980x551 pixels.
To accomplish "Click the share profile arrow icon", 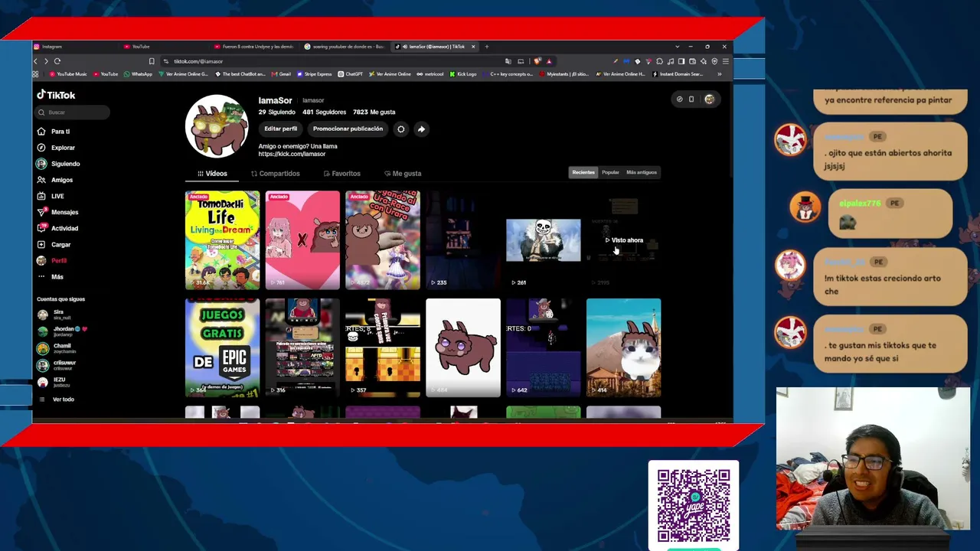I will coord(421,129).
